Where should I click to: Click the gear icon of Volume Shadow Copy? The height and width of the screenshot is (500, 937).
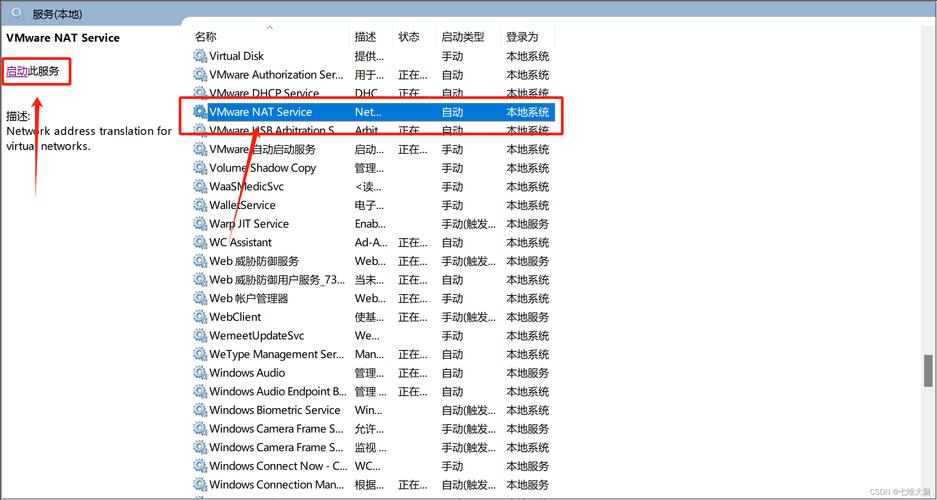click(200, 169)
